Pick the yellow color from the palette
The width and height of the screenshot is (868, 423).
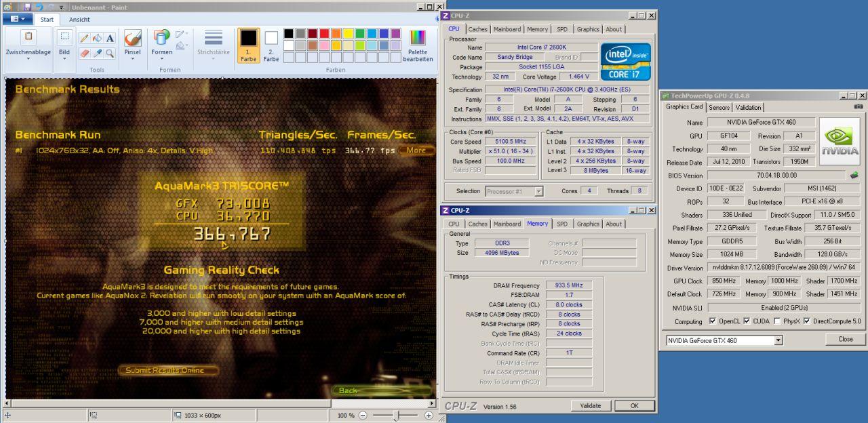tap(347, 33)
